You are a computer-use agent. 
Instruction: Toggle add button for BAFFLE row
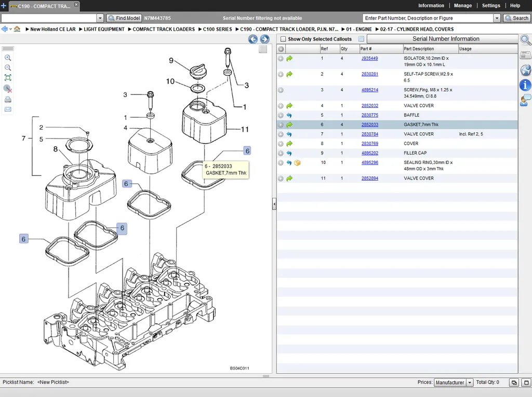pyautogui.click(x=281, y=115)
